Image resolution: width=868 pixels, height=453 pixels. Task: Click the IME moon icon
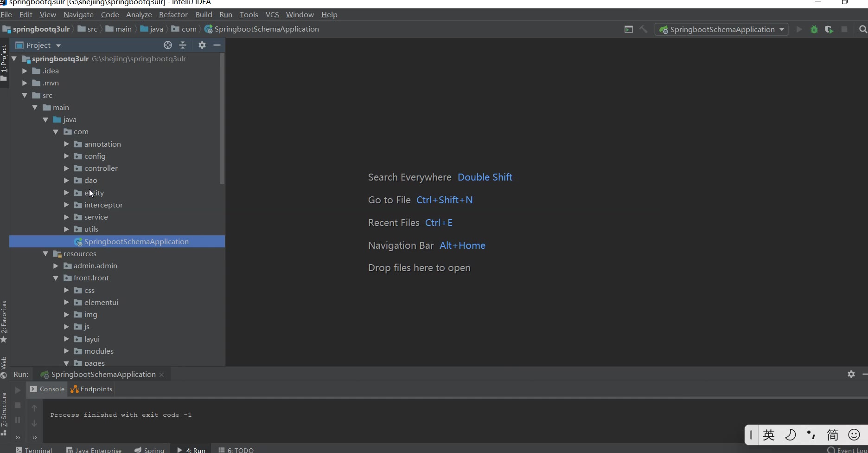pos(791,435)
